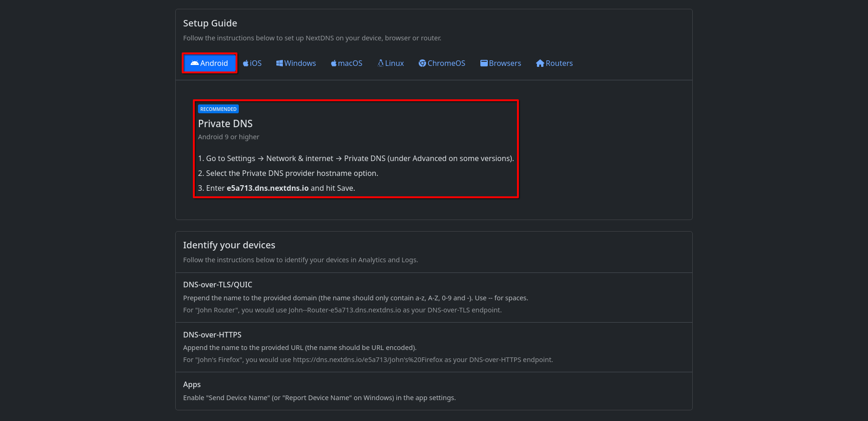Click the RECOMMENDED badge

(x=218, y=109)
